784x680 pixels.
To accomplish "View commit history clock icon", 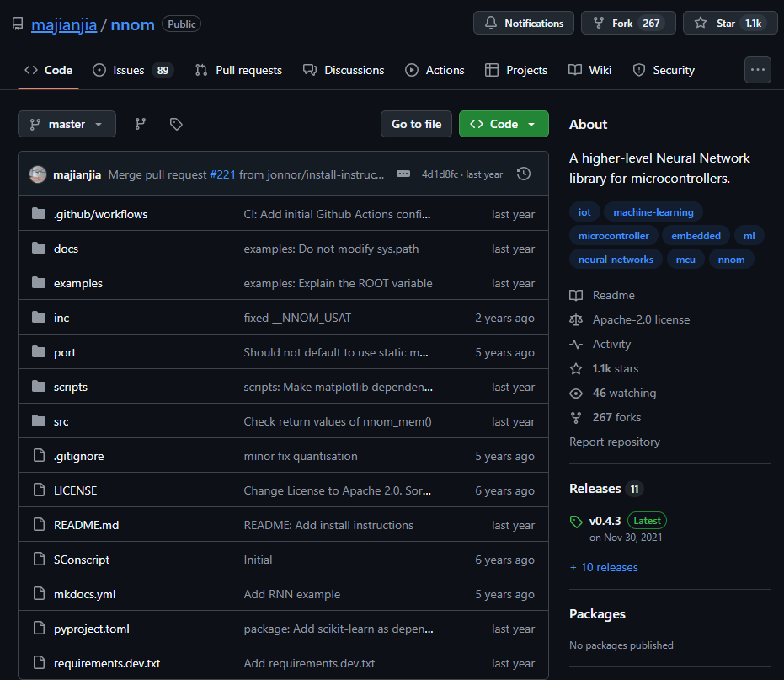I will tap(524, 174).
